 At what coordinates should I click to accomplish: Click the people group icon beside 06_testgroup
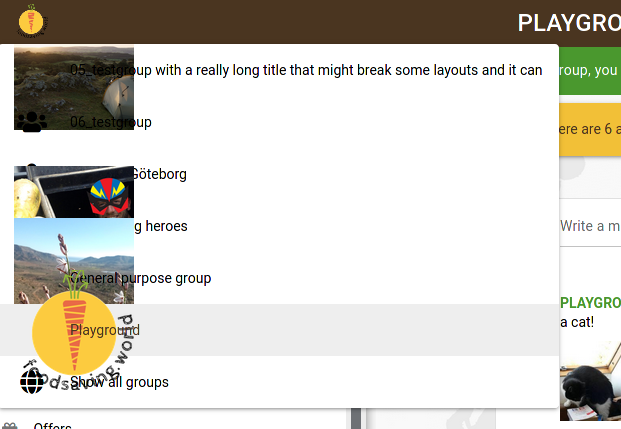click(32, 122)
